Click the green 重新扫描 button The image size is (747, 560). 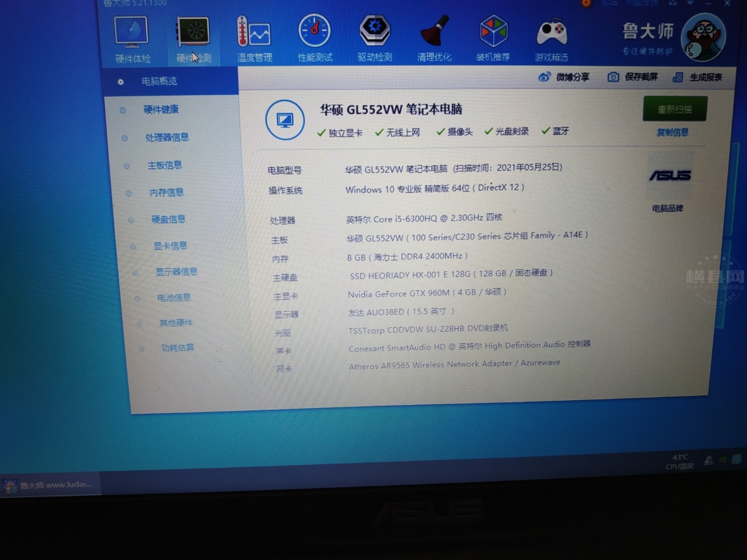click(x=675, y=109)
